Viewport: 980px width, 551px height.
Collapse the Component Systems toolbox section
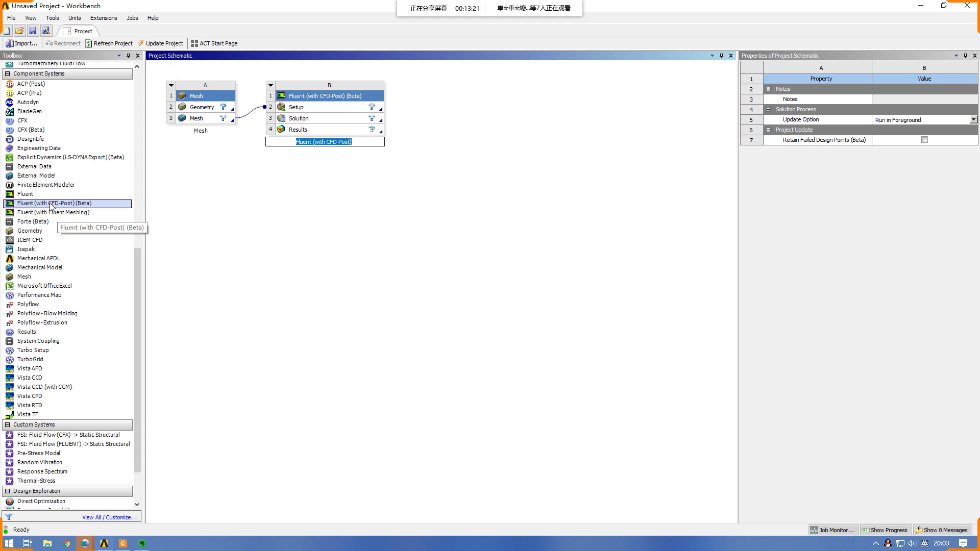(7, 73)
